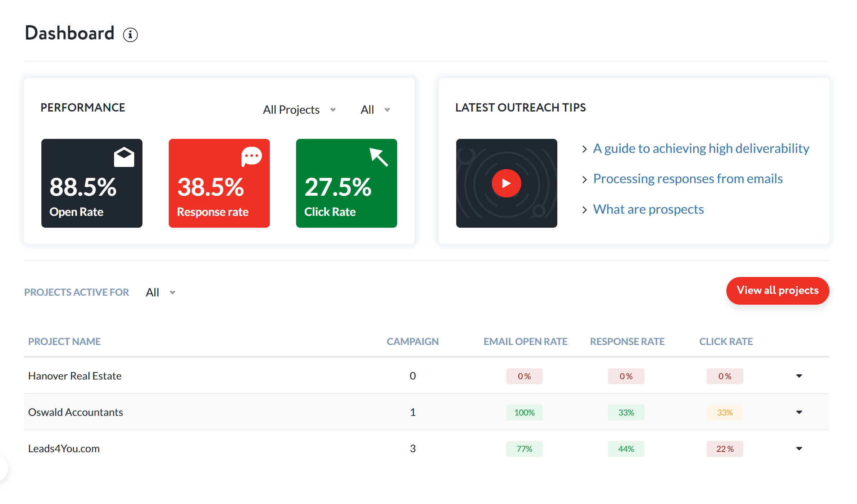Expand the Oswald Accountants row

click(799, 412)
